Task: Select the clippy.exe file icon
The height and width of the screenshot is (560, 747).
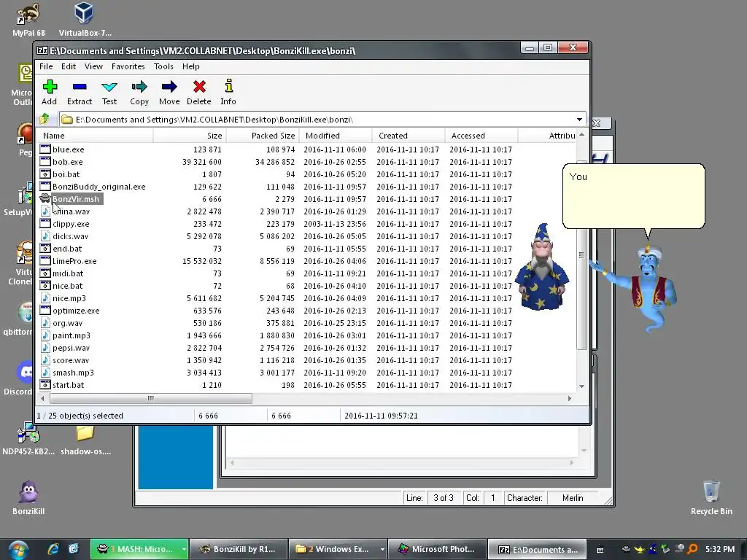Action: [45, 223]
